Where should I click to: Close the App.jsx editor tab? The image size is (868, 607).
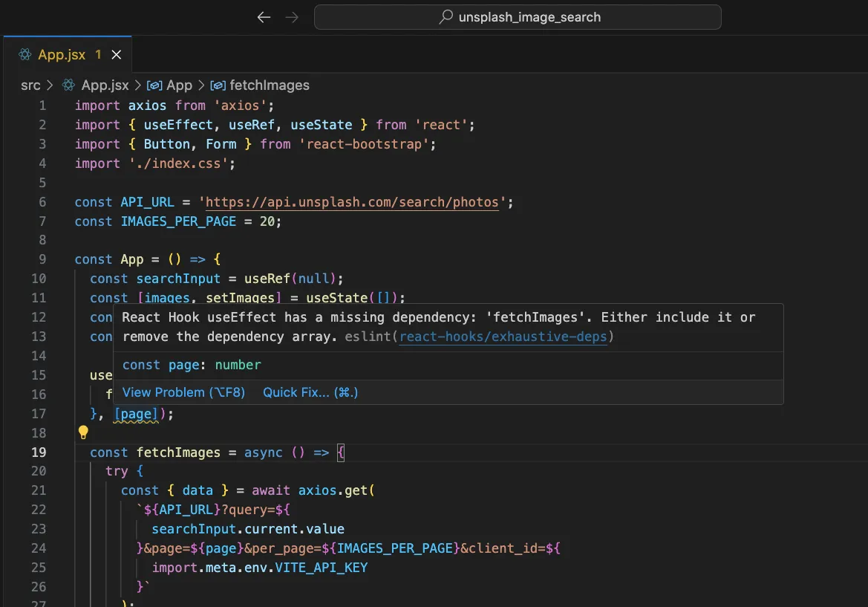click(117, 55)
